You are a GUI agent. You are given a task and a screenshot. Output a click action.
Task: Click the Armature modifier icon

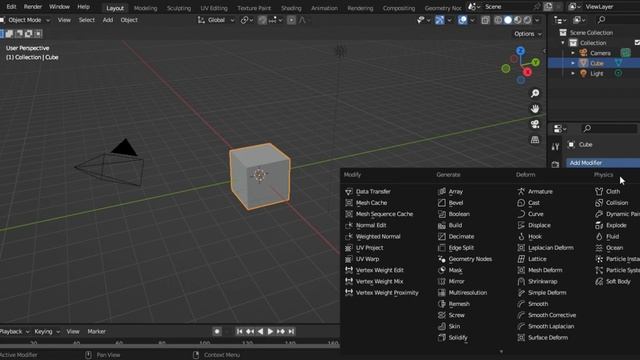tap(521, 191)
